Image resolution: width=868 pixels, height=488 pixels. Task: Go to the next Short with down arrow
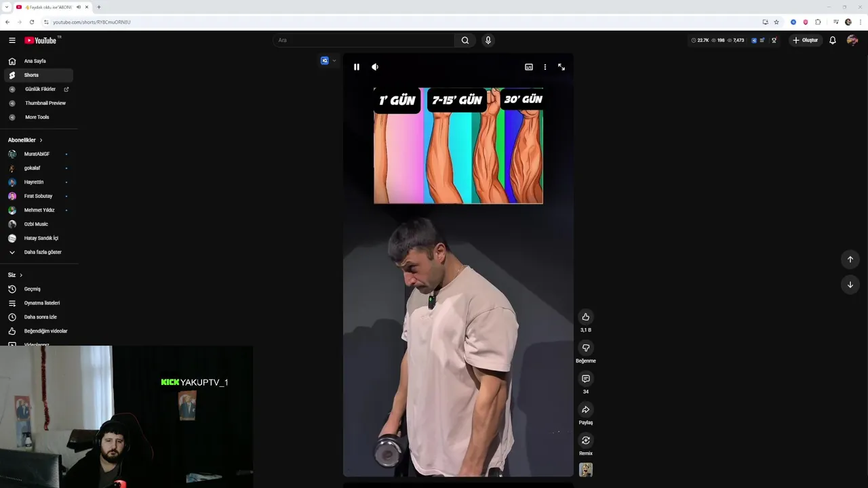point(850,285)
